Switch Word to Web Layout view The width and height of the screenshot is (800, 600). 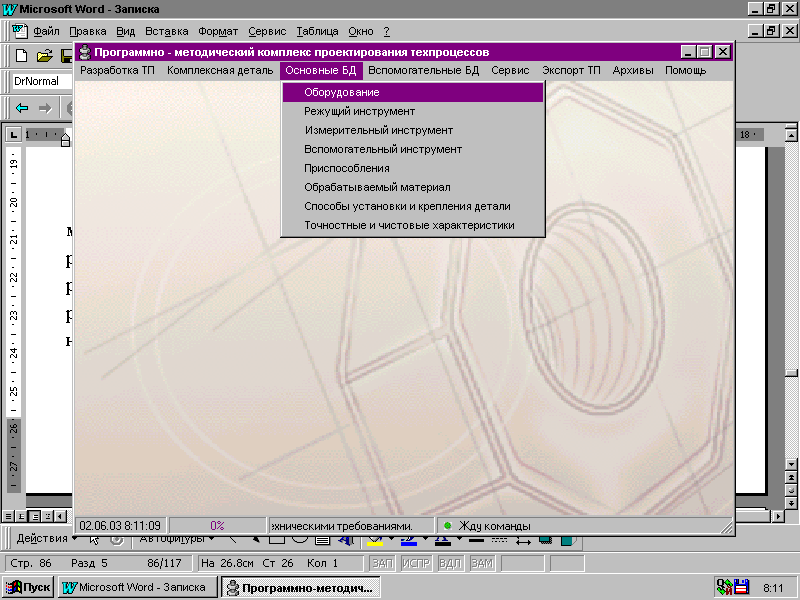21,516
